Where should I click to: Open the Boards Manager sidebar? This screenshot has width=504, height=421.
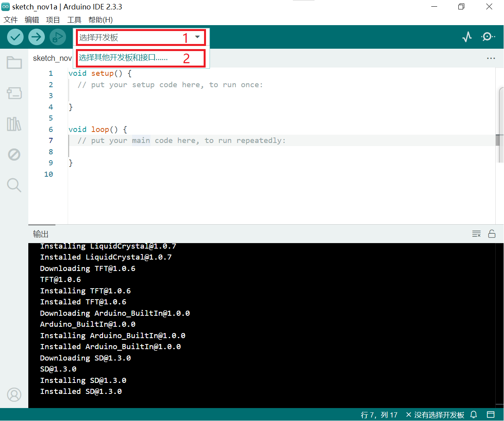tap(14, 93)
